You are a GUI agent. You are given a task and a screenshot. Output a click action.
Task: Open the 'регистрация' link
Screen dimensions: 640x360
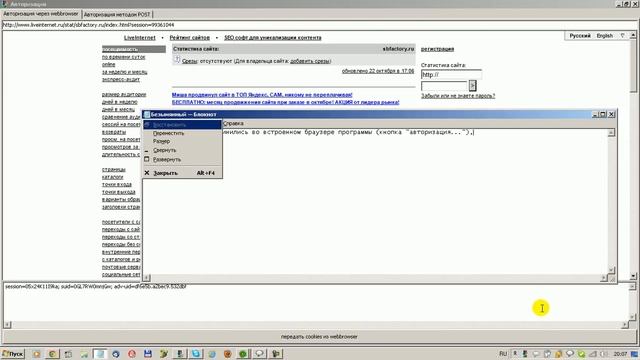tap(437, 49)
